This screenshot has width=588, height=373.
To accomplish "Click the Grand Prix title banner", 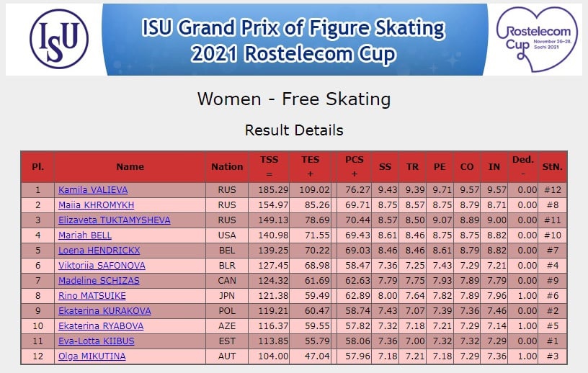I will tap(295, 40).
